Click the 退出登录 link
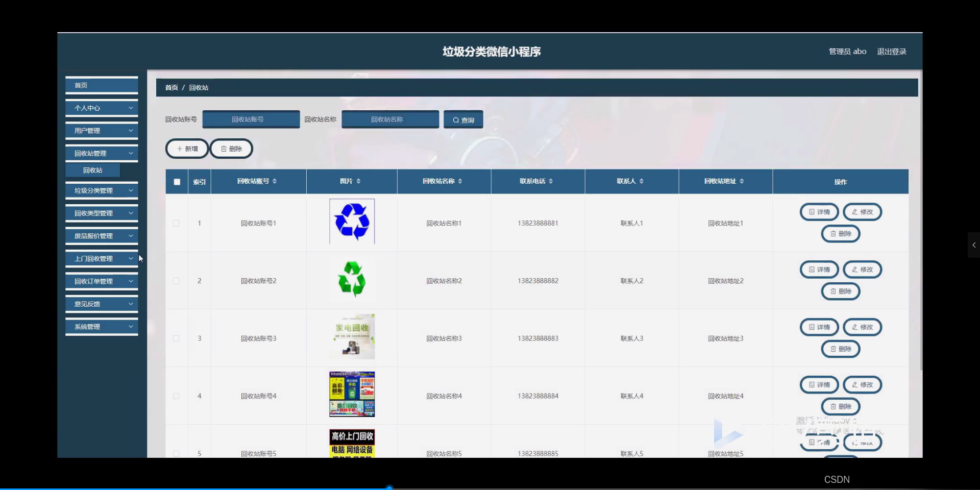 coord(891,51)
